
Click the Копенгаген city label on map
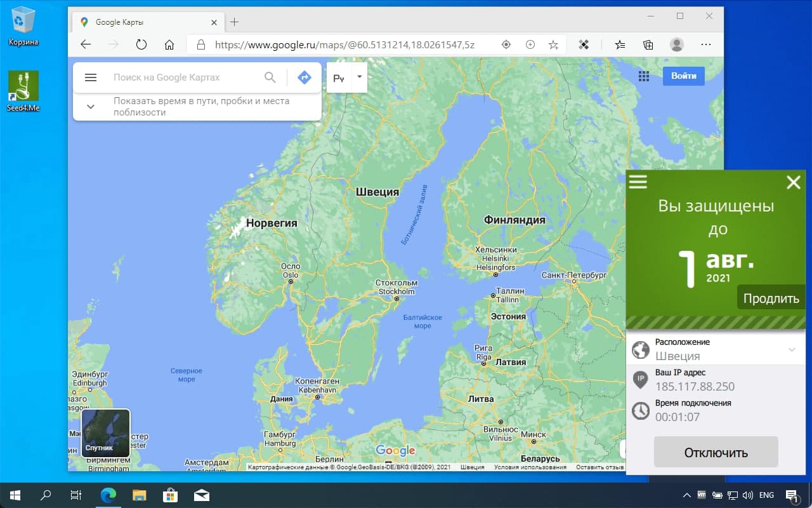pos(318,381)
